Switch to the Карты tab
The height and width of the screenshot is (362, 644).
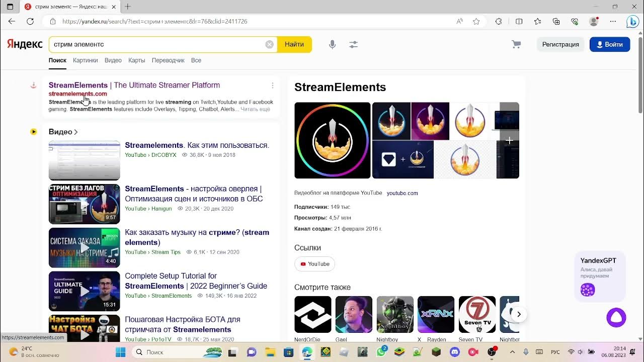(136, 60)
